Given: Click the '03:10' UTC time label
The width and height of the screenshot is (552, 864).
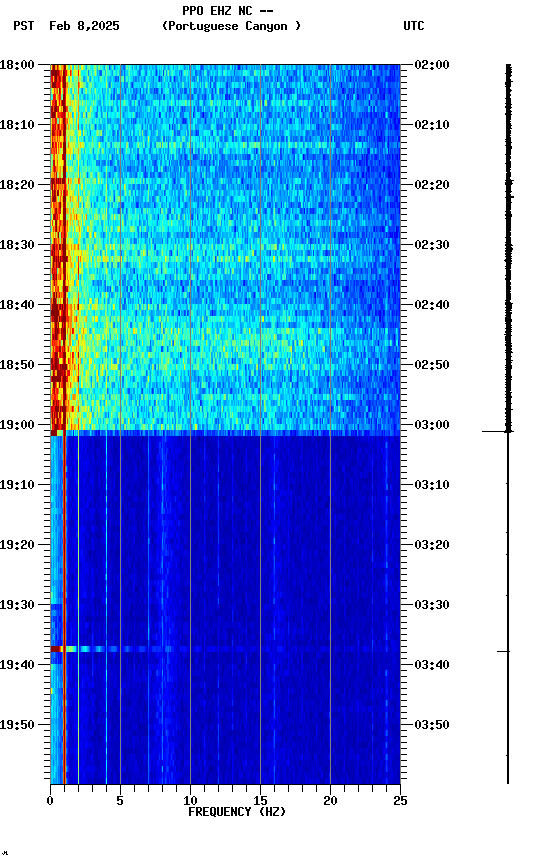Looking at the screenshot, I should [432, 485].
